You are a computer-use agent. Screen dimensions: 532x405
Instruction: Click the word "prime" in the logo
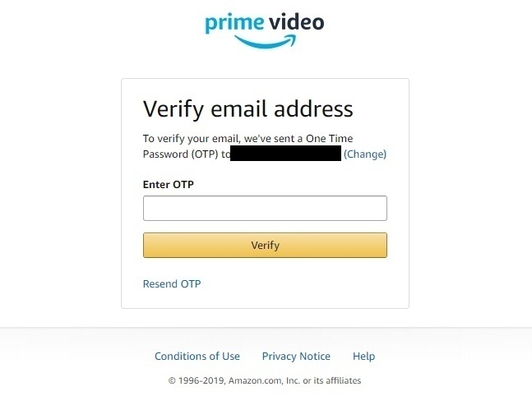(234, 23)
